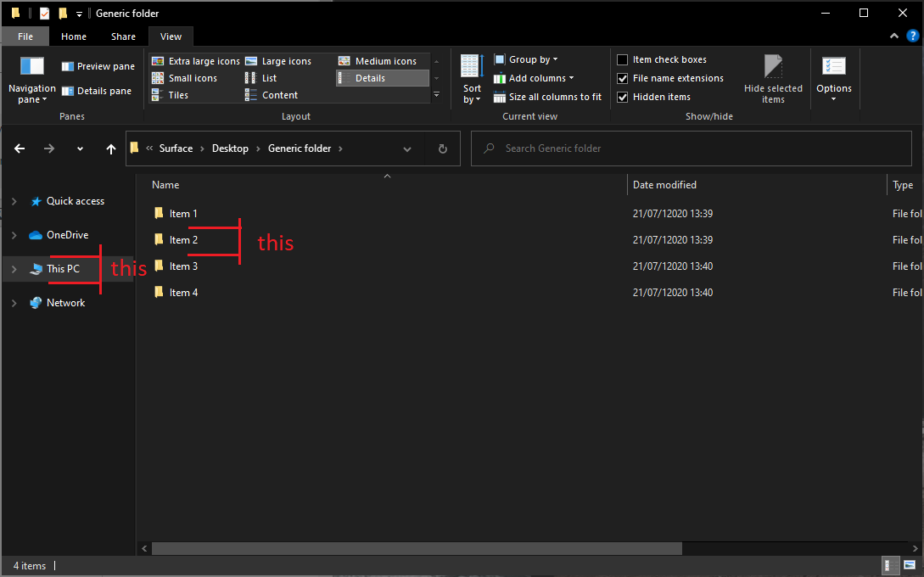Expand Quick access tree node

pos(14,201)
